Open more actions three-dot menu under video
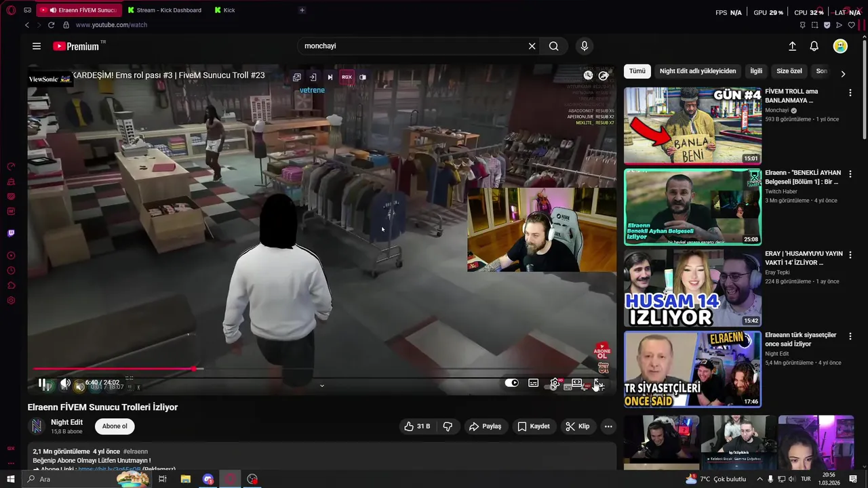Screen dimensions: 868x488 [x=608, y=426]
